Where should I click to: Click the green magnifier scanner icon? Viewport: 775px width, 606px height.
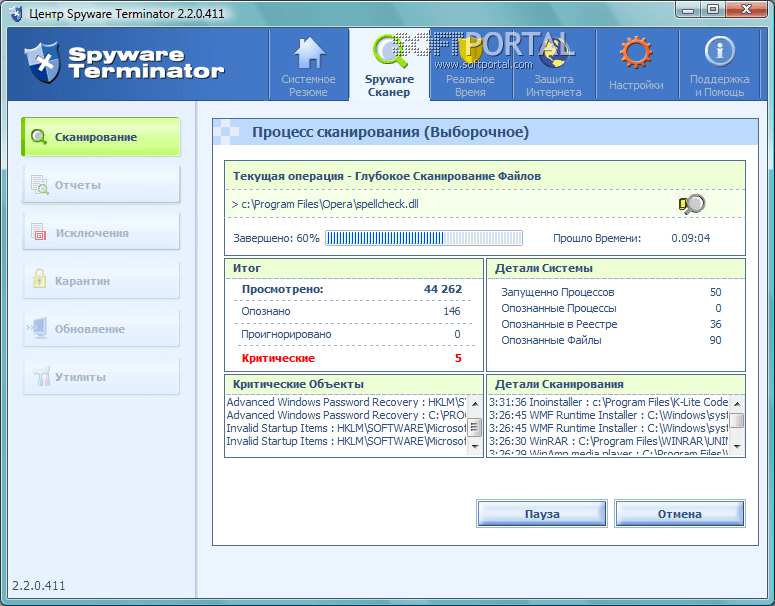click(x=389, y=51)
